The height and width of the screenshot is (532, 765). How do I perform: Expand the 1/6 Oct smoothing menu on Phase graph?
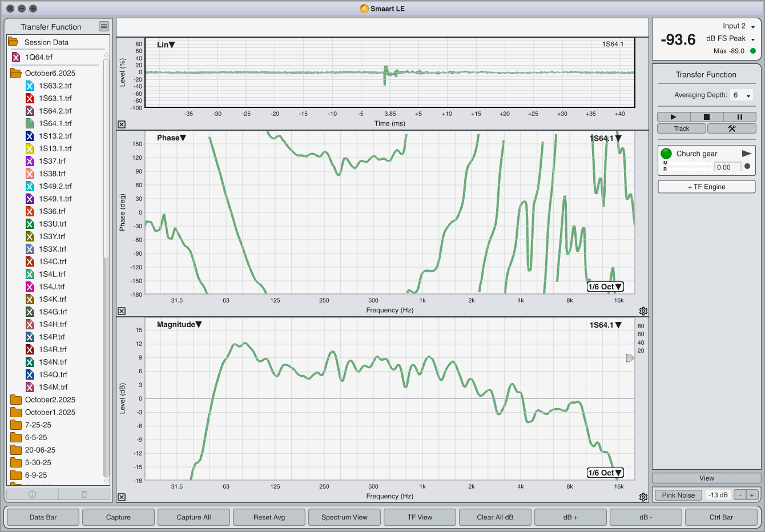coord(605,287)
